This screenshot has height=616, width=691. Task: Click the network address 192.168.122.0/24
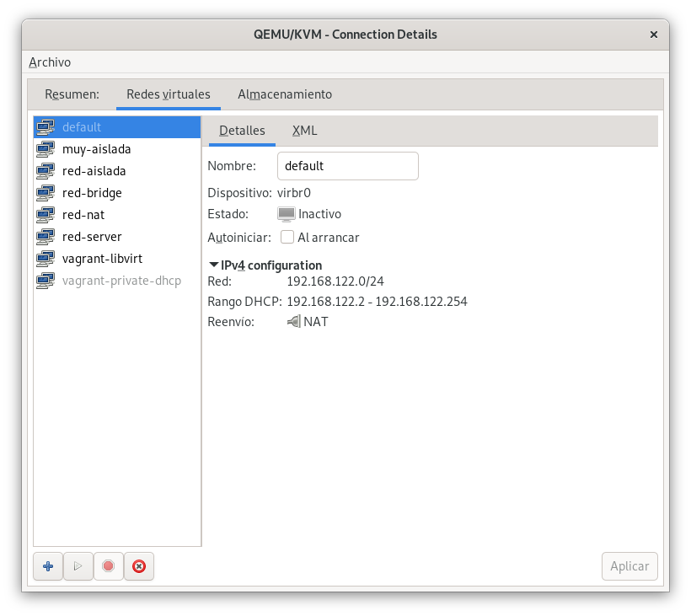335,281
